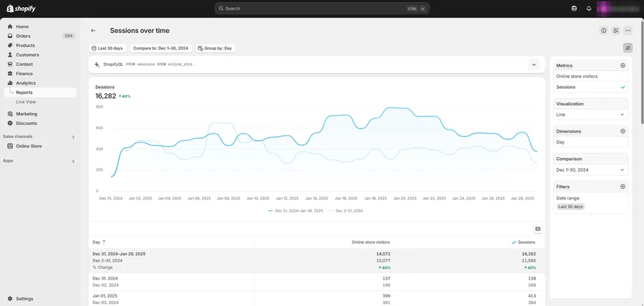Image resolution: width=644 pixels, height=306 pixels.
Task: Select Online store visitors metric
Action: point(590,76)
